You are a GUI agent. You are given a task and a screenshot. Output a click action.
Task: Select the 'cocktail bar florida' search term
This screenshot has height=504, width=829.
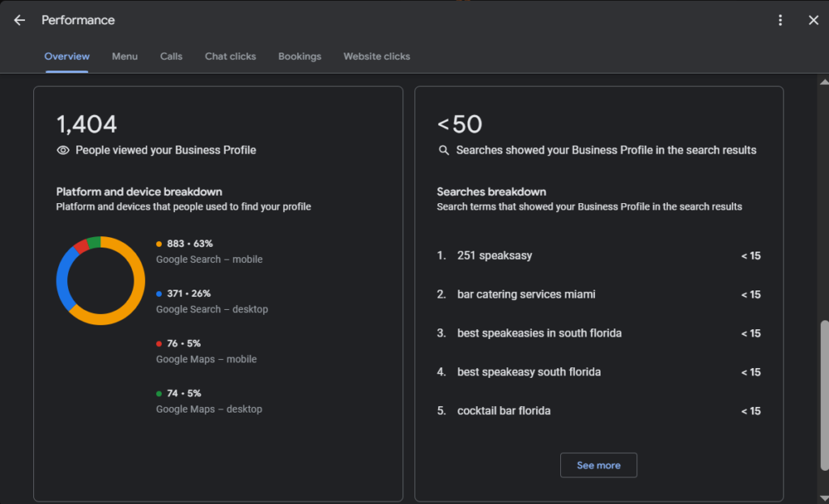504,411
